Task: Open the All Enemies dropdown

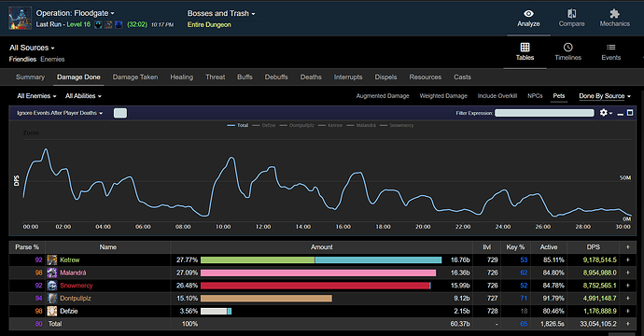Action: [36, 96]
